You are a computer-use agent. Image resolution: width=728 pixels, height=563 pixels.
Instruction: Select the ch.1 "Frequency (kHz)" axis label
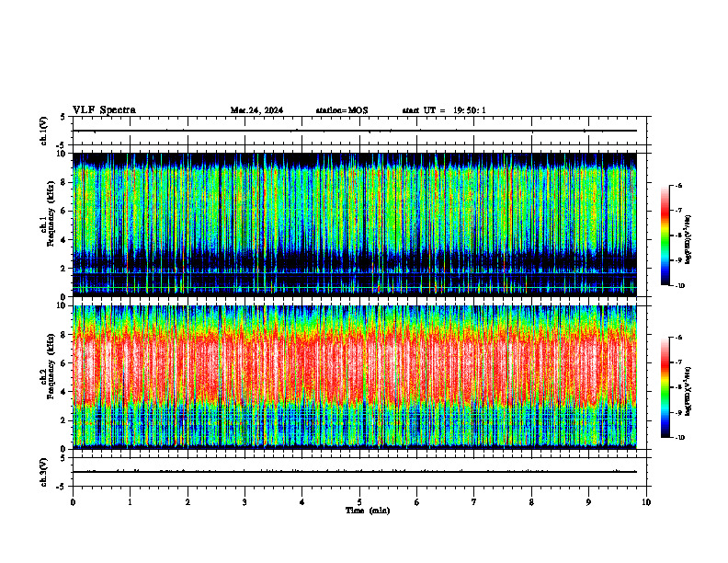click(x=51, y=213)
